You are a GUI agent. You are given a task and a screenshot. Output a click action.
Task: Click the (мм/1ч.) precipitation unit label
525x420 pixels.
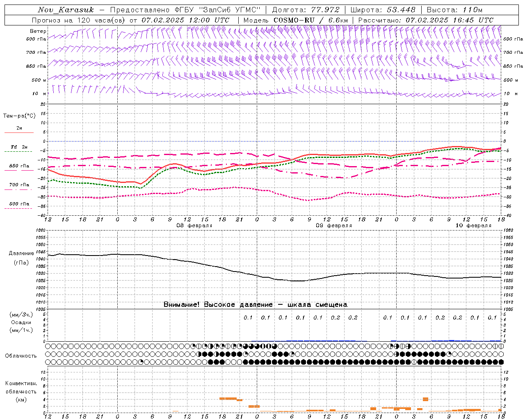point(21,330)
